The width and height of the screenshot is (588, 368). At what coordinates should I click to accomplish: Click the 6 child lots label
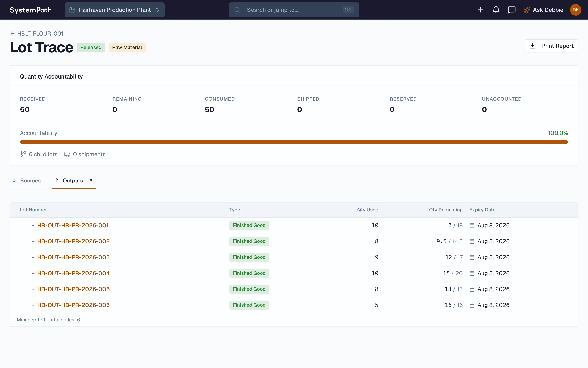point(43,154)
